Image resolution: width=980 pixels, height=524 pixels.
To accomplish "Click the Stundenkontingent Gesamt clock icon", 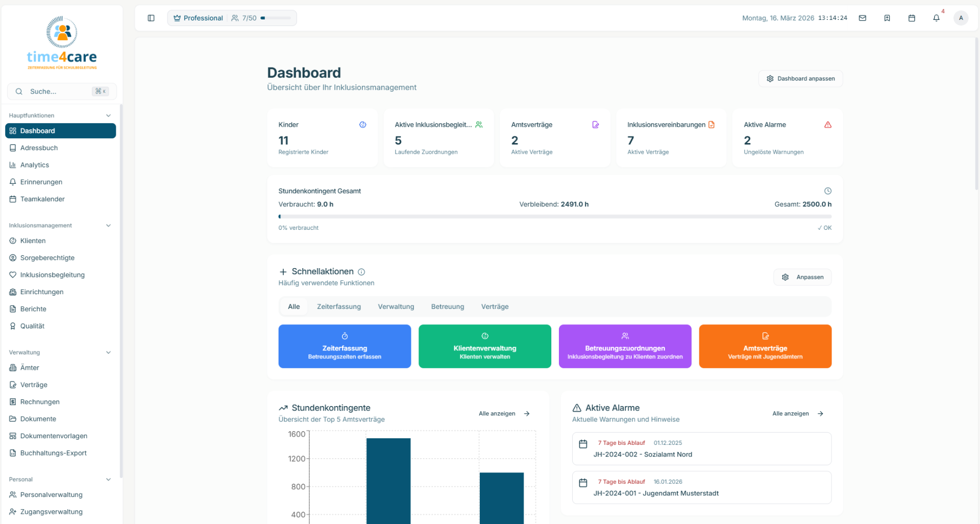I will 828,191.
